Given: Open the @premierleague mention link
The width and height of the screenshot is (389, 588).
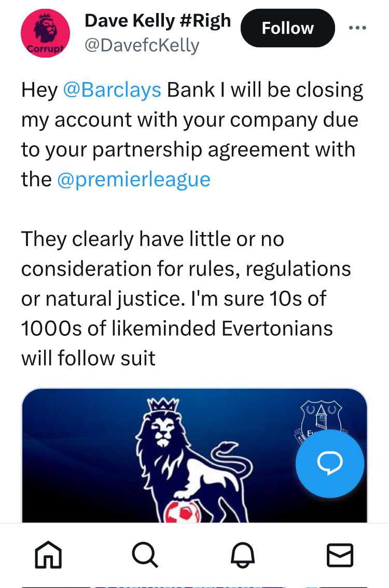Looking at the screenshot, I should click(x=134, y=179).
